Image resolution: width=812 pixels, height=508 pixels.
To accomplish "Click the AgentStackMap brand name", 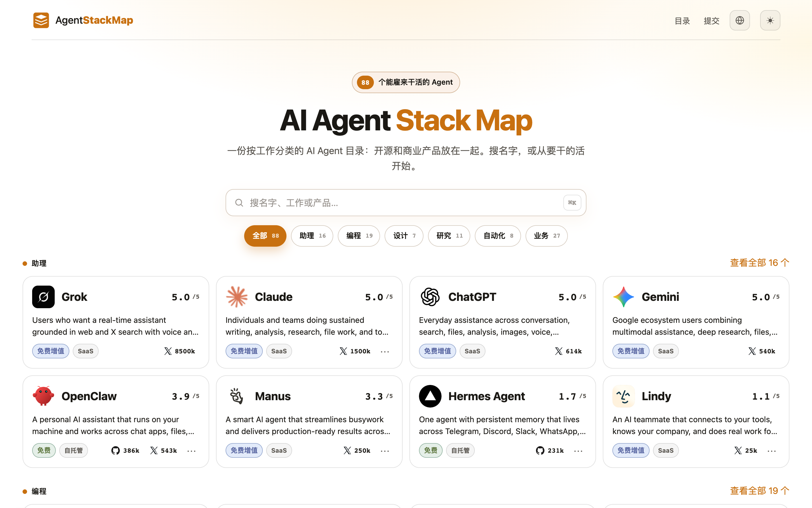I will 94,21.
